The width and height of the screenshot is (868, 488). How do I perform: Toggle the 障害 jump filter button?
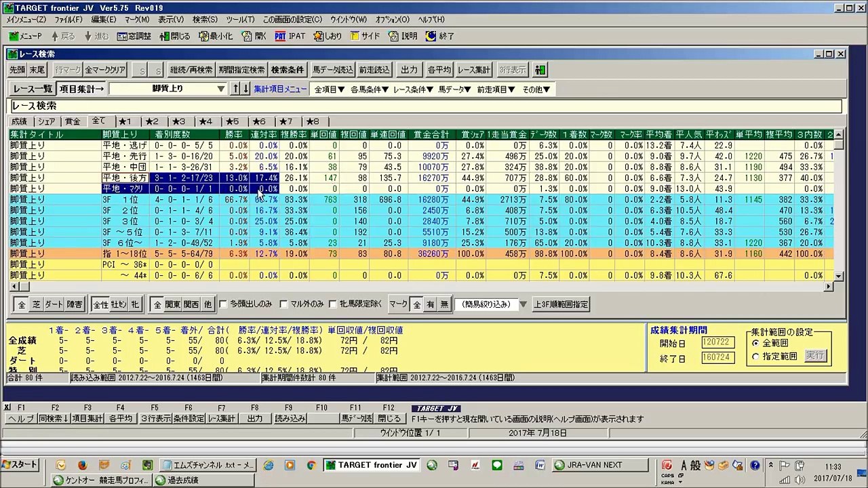coord(75,305)
